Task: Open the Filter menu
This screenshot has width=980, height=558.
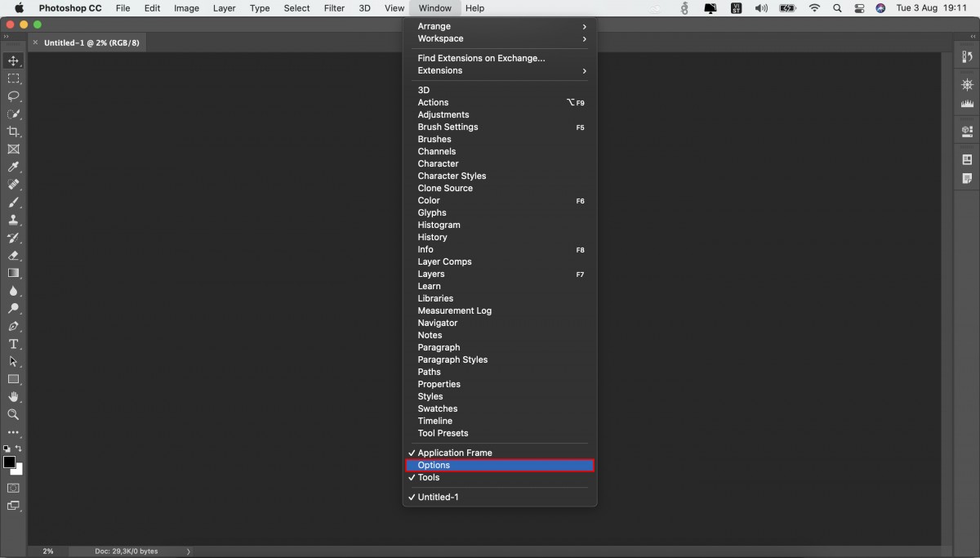Action: click(x=334, y=8)
